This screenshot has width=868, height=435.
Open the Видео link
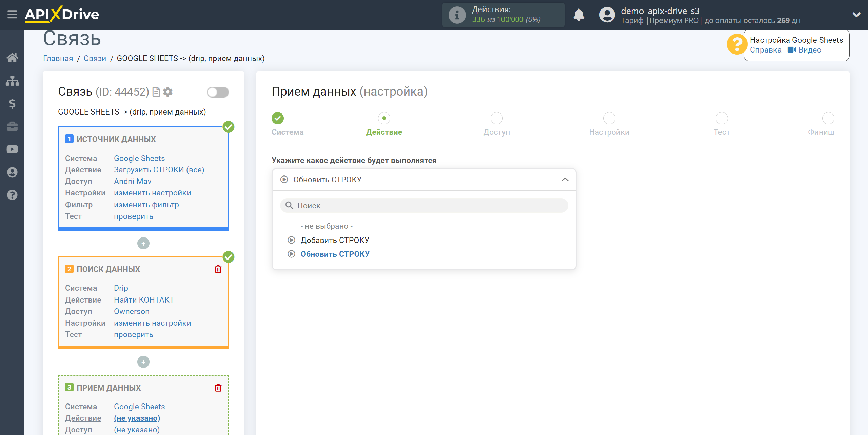point(804,50)
